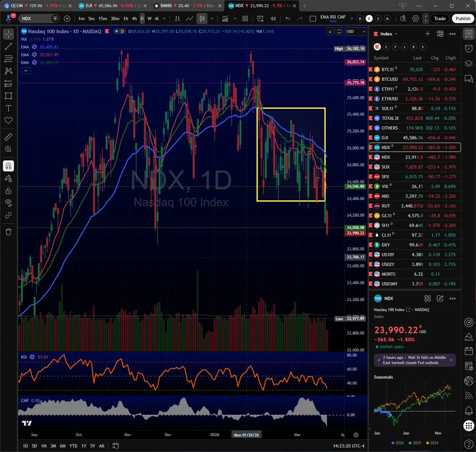Select the text annotation tool
The width and height of the screenshot is (476, 452).
(8, 108)
